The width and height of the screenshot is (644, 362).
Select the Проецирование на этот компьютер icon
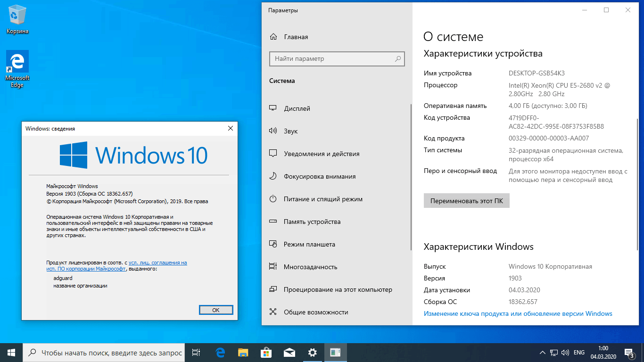coord(272,289)
